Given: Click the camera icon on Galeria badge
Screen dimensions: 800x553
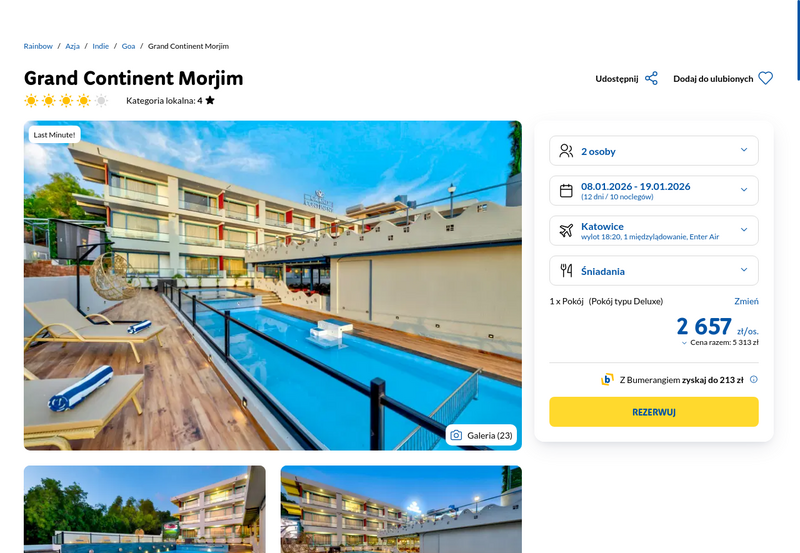Looking at the screenshot, I should point(456,435).
